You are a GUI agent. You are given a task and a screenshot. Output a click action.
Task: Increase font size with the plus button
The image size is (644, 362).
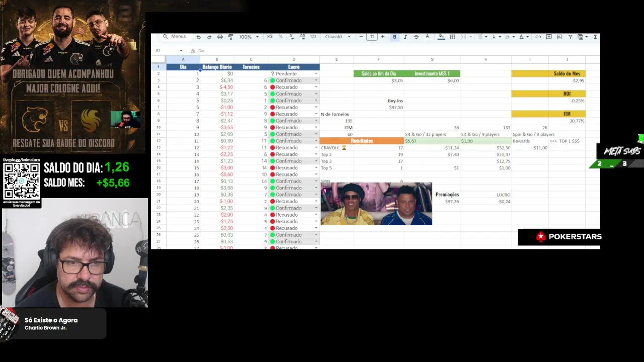pos(382,37)
